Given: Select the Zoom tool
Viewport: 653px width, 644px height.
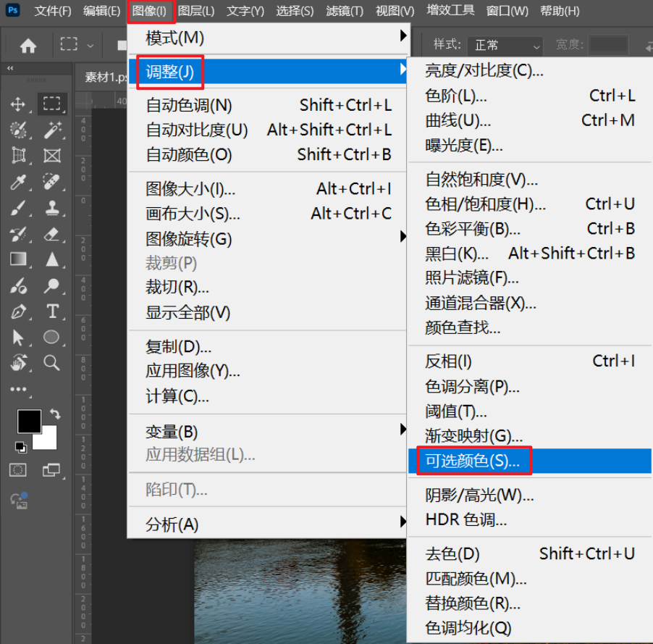Looking at the screenshot, I should pos(51,363).
